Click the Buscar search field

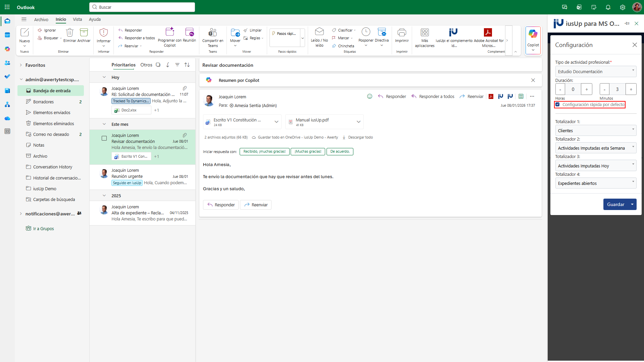(x=142, y=7)
